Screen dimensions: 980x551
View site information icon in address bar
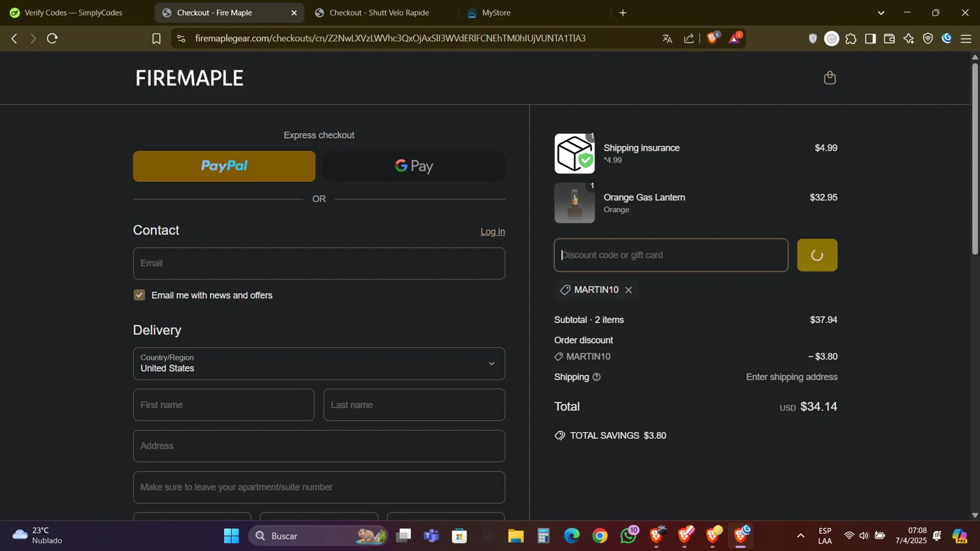[x=181, y=39]
